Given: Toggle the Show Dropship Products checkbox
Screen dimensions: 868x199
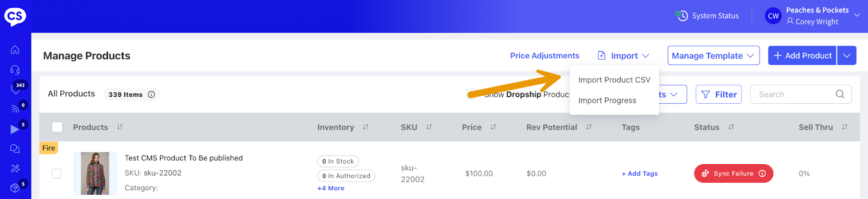Looking at the screenshot, I should pyautogui.click(x=471, y=94).
